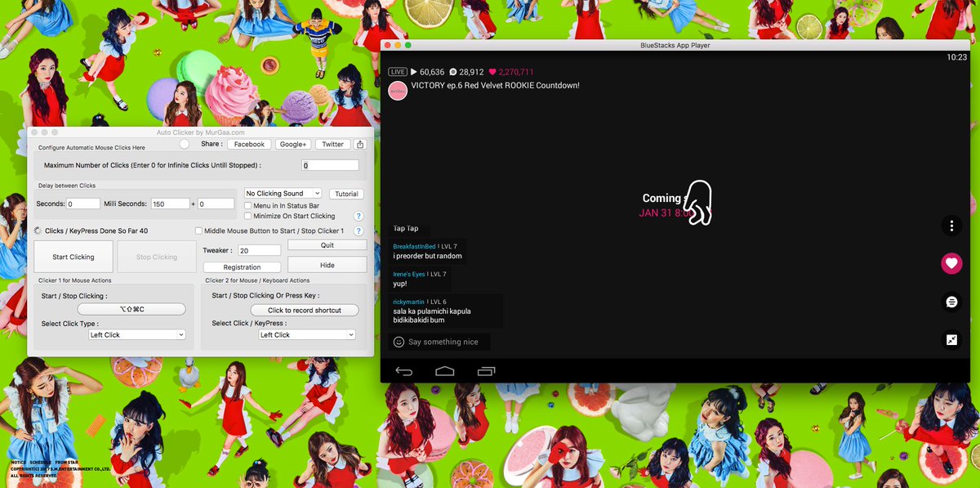The image size is (980, 488).
Task: Open help icon beside Minimize On Start Clicking
Action: [359, 217]
